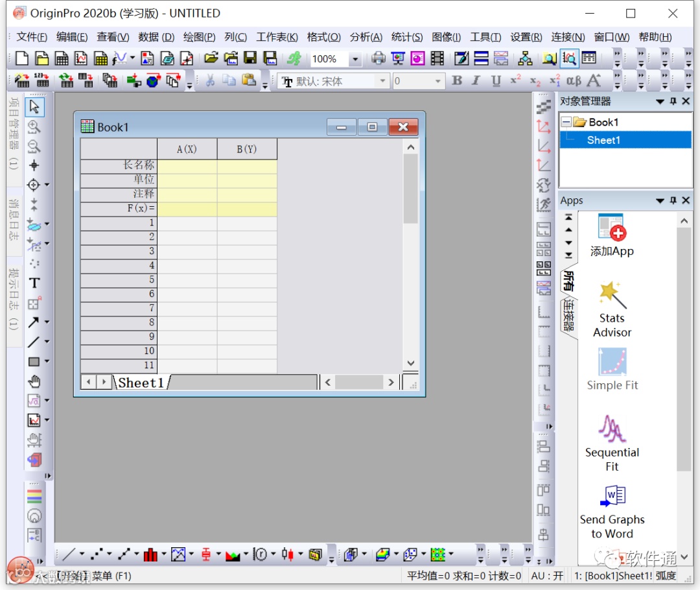Screen dimensions: 700x590
Task: Open the default font dropdown
Action: coord(382,81)
